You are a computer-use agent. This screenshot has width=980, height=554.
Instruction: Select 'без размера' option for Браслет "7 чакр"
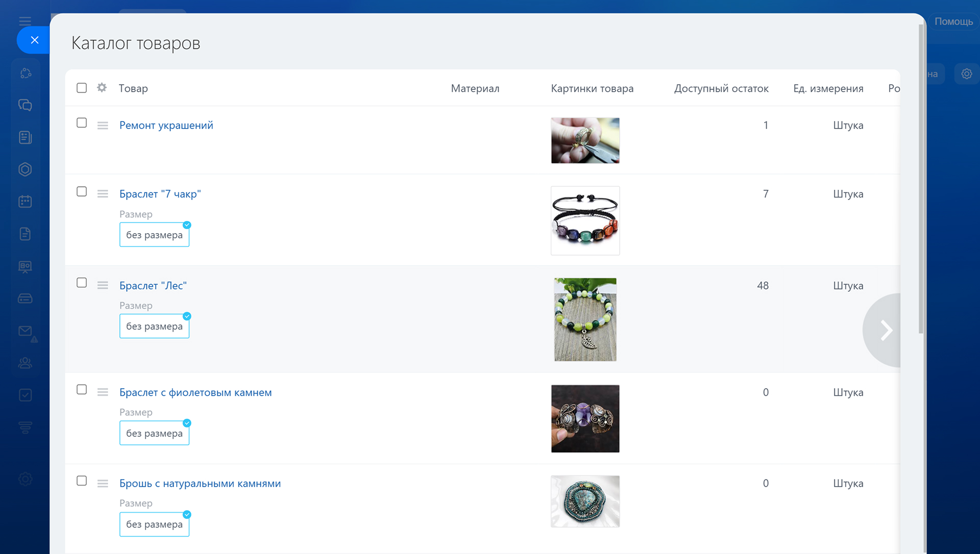(x=154, y=235)
